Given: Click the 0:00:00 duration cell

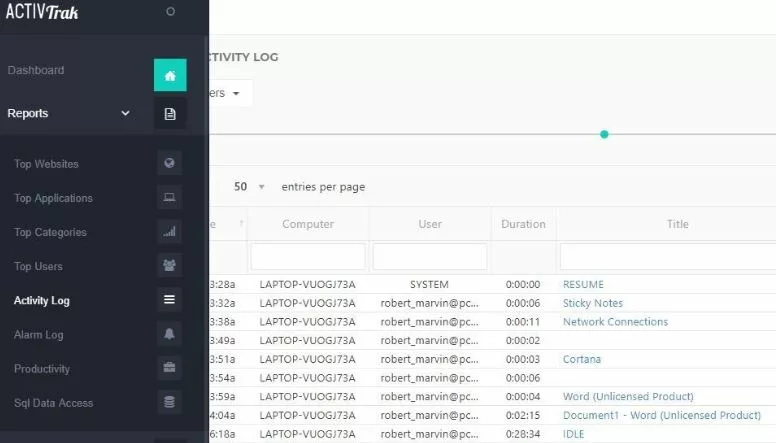Looking at the screenshot, I should click(x=523, y=285).
